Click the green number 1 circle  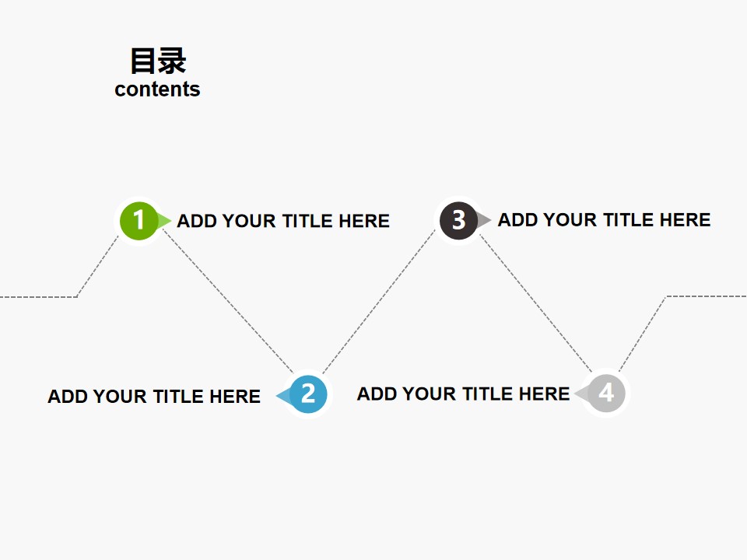click(139, 220)
